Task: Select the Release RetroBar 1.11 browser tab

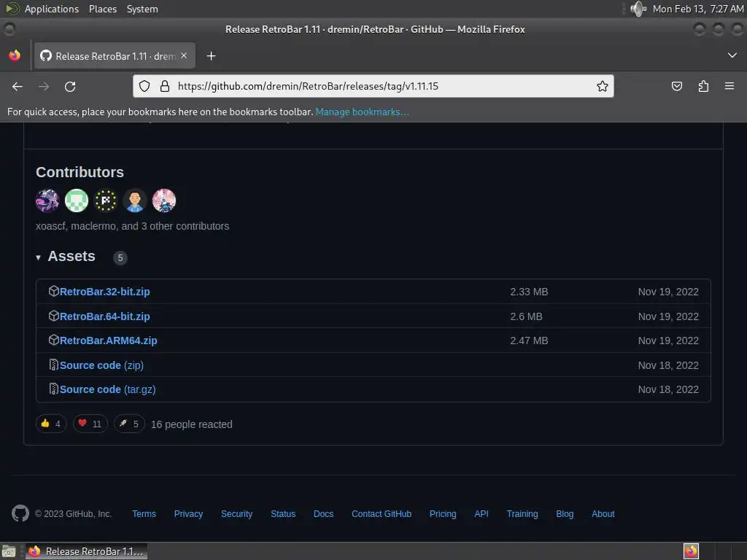Action: click(x=115, y=55)
